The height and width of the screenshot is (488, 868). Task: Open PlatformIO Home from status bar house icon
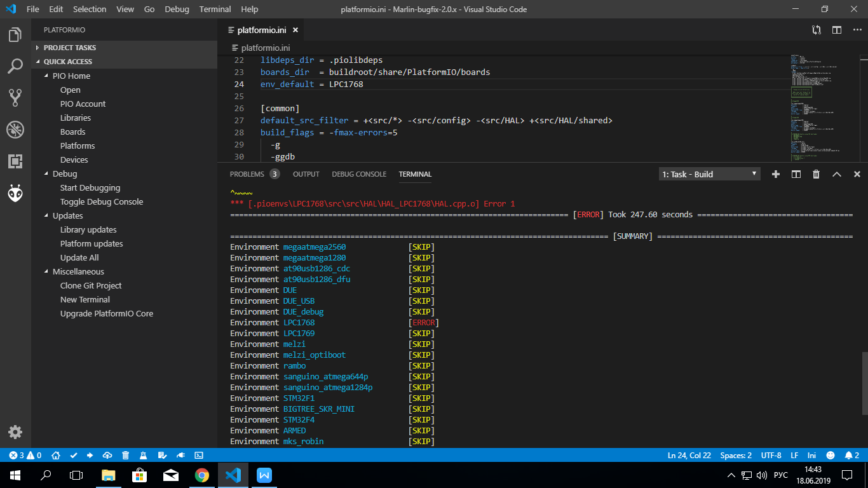56,456
